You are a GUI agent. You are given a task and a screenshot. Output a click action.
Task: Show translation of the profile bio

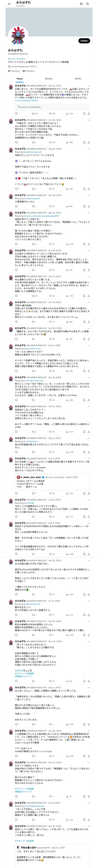pos(18,59)
